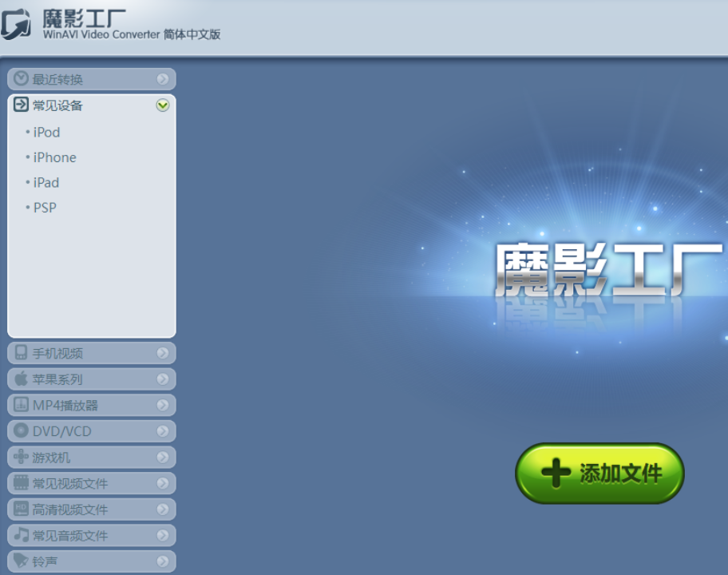Open the 高清视频文件 category label
The width and height of the screenshot is (728, 575).
tap(70, 510)
